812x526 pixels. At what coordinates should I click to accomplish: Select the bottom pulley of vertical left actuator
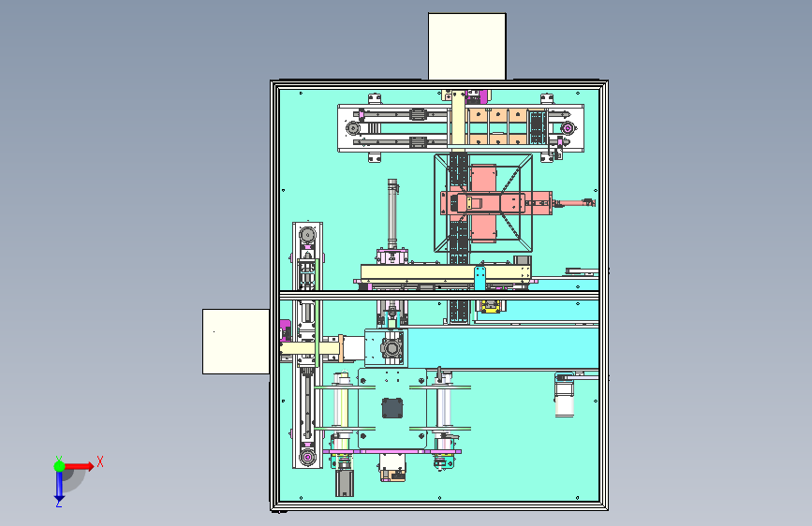point(307,457)
